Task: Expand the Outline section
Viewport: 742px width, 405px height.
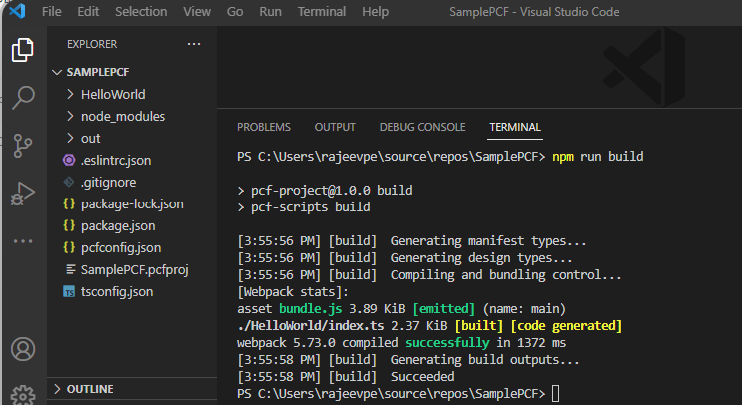Action: (89, 389)
